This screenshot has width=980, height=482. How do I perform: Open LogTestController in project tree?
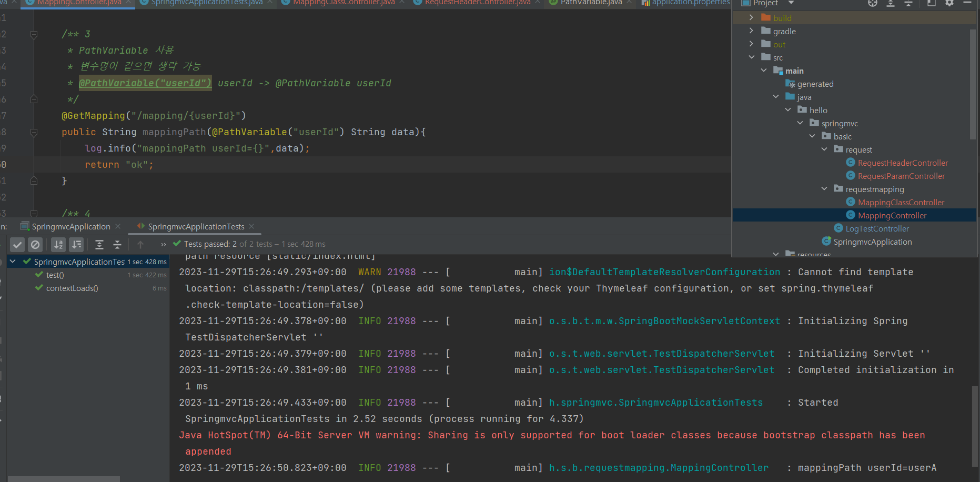pos(877,229)
